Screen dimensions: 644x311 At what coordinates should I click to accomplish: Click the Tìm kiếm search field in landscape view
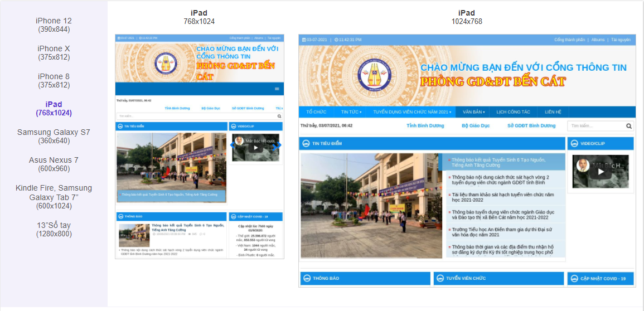595,126
